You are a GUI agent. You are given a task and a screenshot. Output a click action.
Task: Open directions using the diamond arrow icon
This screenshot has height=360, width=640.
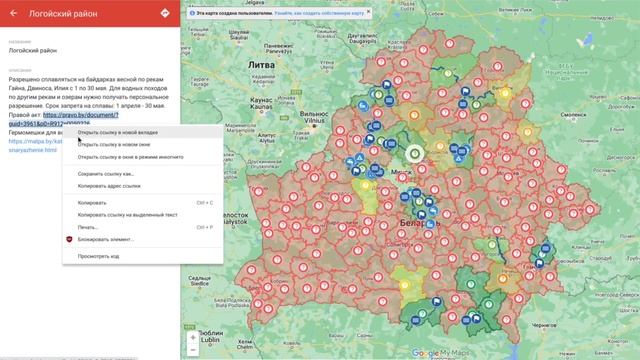click(x=165, y=13)
